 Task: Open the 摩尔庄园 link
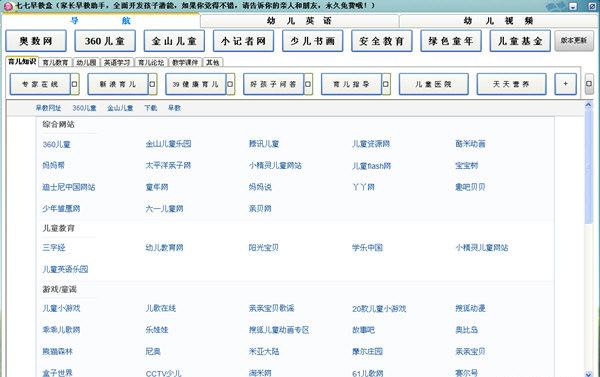[x=367, y=351]
